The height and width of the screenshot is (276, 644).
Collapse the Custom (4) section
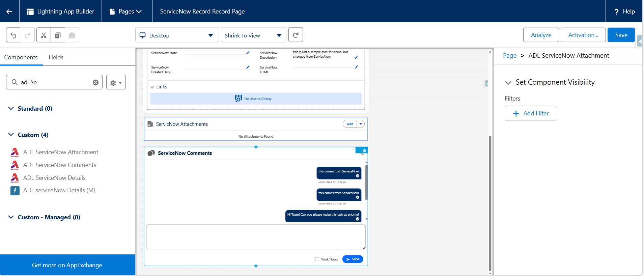(11, 135)
